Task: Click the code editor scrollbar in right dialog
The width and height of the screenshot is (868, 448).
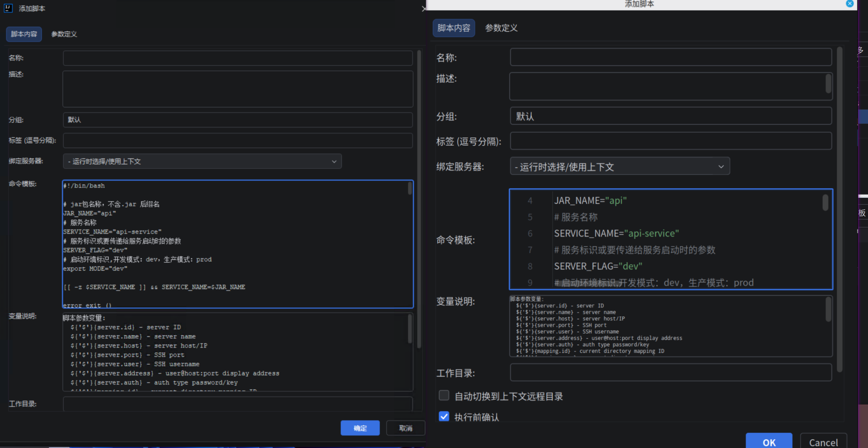Action: coord(825,203)
